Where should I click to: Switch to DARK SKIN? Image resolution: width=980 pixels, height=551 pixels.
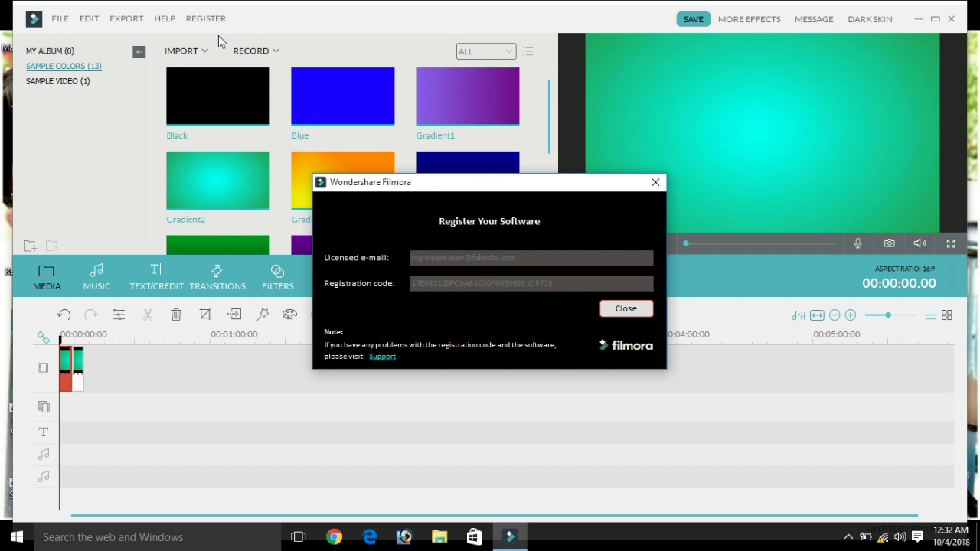point(870,19)
